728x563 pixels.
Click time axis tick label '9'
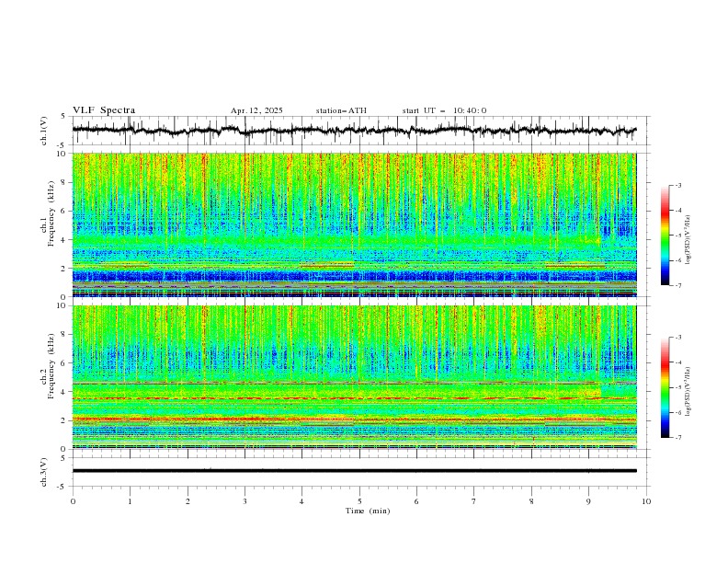pyautogui.click(x=588, y=501)
